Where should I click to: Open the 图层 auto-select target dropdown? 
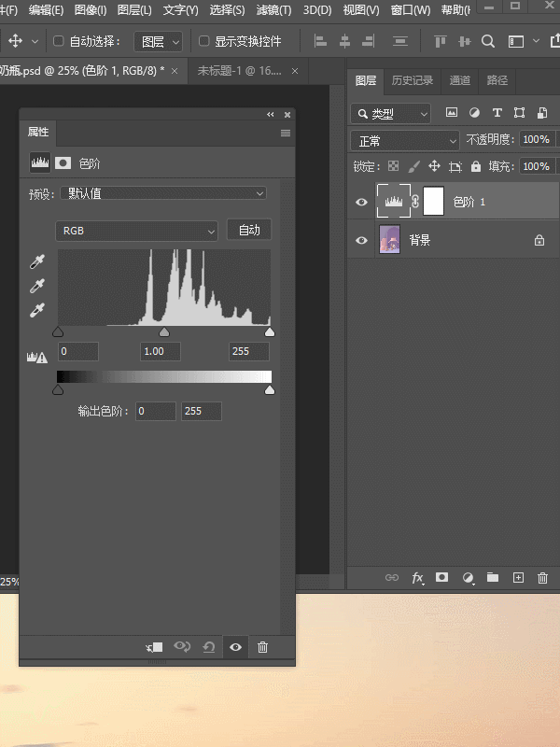(x=158, y=42)
